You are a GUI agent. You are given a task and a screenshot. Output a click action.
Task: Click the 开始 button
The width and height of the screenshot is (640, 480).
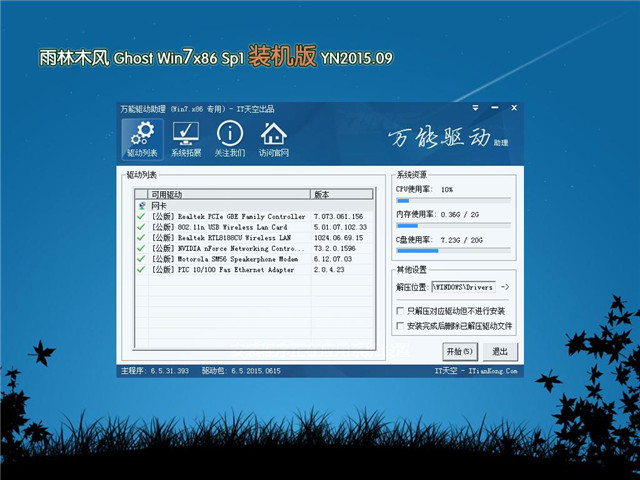pos(460,351)
